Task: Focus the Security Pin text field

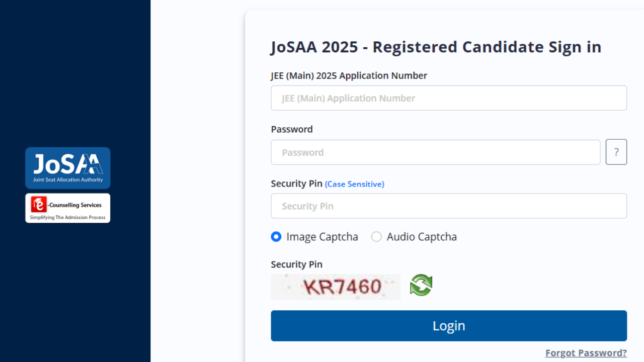Action: tap(448, 206)
